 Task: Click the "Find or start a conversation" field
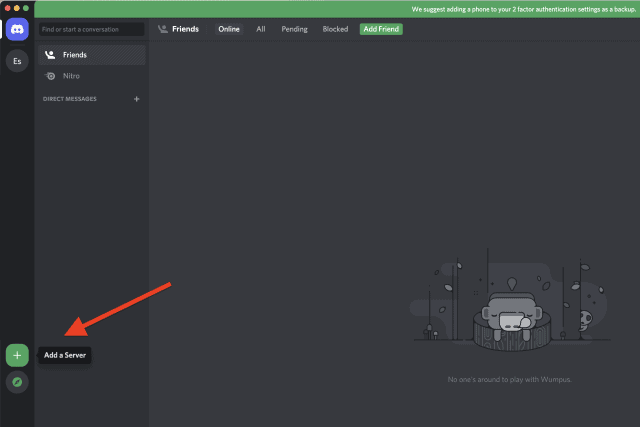[92, 30]
